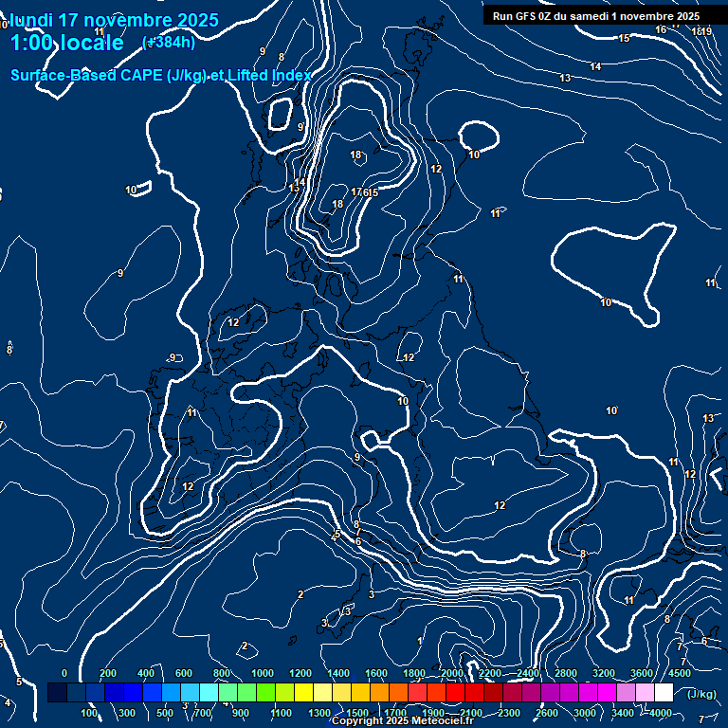Click the '1300' legend scale value
Screen dimensions: 728x728
[x=319, y=713]
